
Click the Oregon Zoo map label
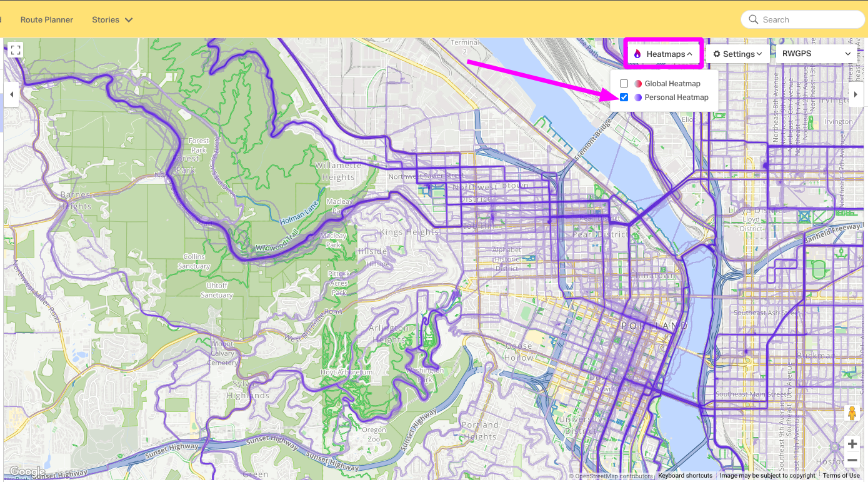point(374,434)
